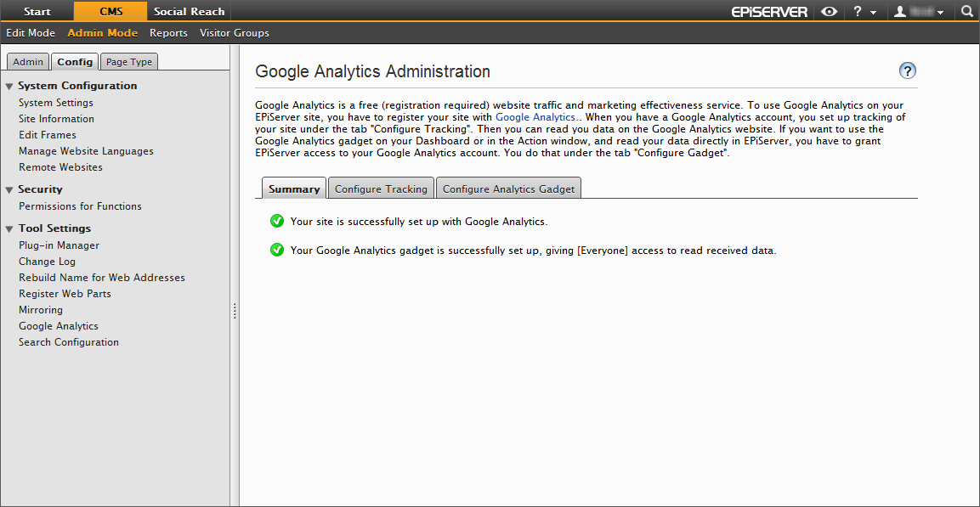
Task: Click the search magnifier icon
Action: click(966, 12)
